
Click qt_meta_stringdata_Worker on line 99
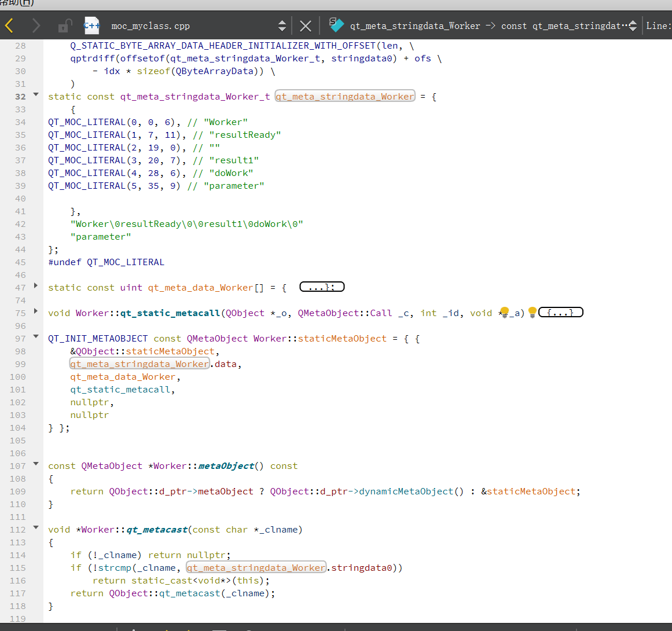pyautogui.click(x=139, y=364)
